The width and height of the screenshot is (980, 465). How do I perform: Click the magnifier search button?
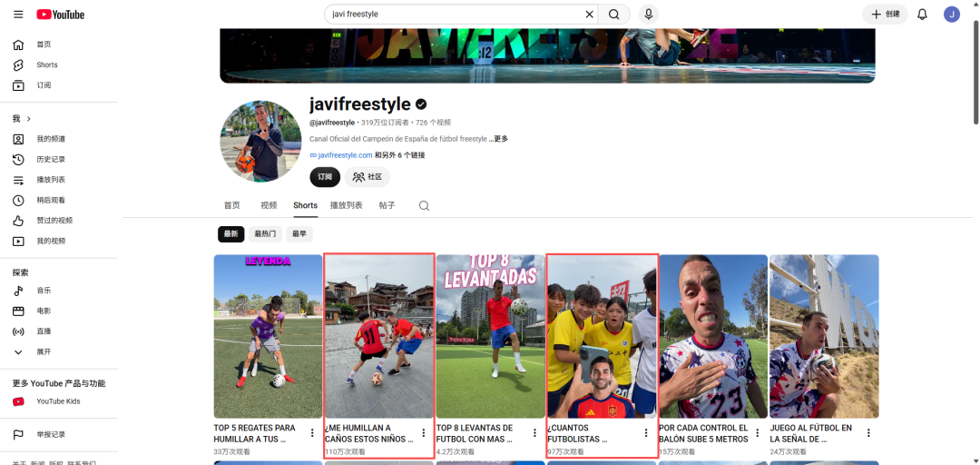point(613,15)
